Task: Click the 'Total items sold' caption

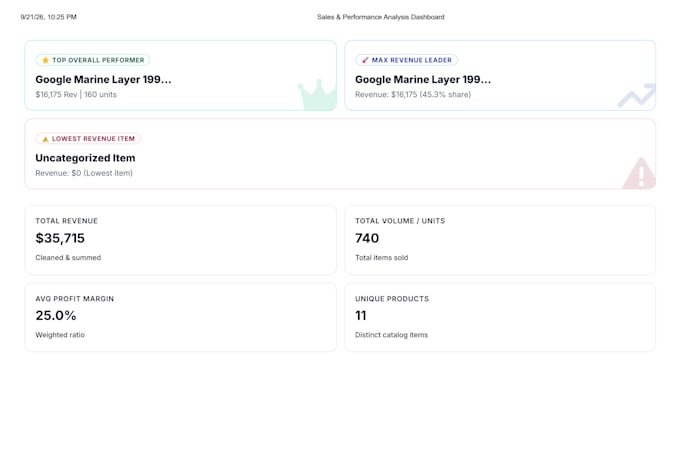Action: [x=382, y=258]
